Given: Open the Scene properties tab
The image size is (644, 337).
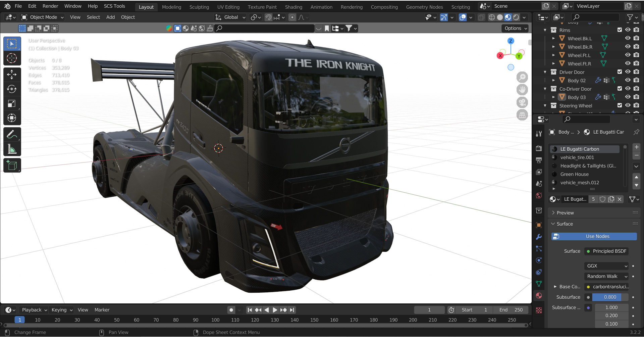Looking at the screenshot, I should [539, 184].
